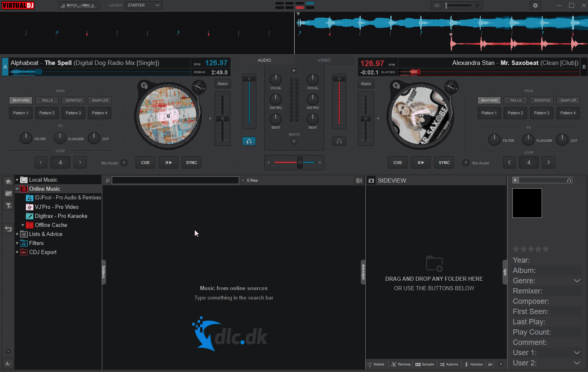Expand the CDJ Export node
Screen dimensions: 588x372
coord(17,252)
